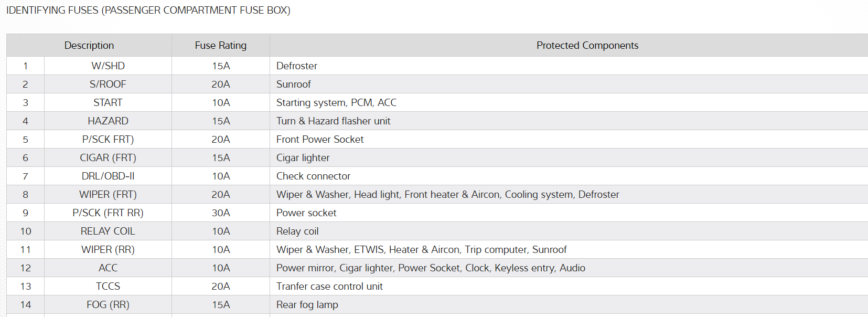Click the RELAY COIL description cell
868x317 pixels.
coord(108,231)
